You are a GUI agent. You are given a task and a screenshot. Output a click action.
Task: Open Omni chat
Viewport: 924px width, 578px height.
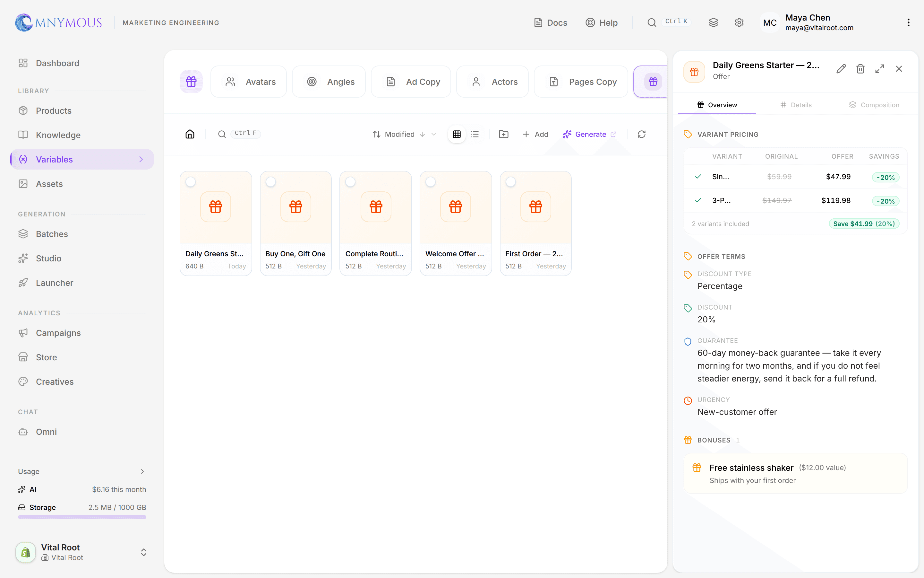point(82,432)
